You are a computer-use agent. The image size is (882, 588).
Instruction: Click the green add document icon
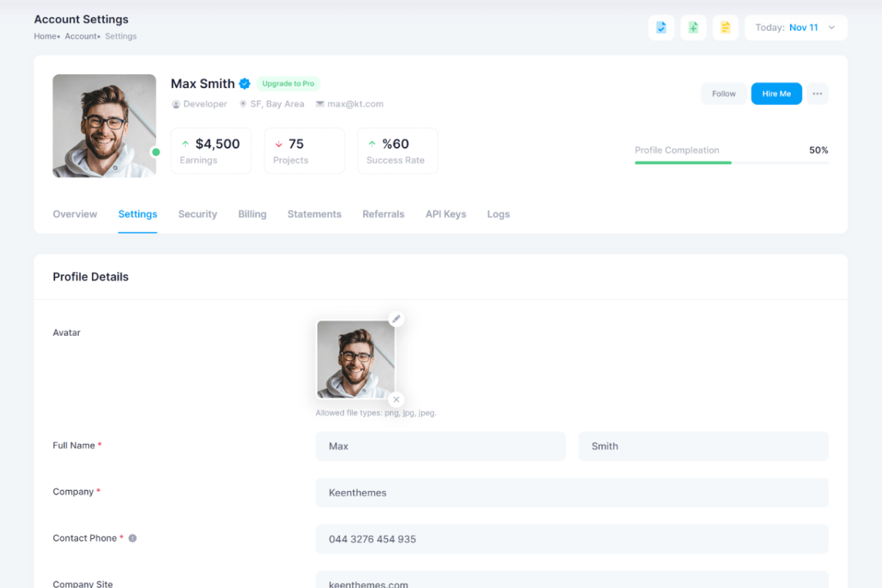[x=693, y=28]
